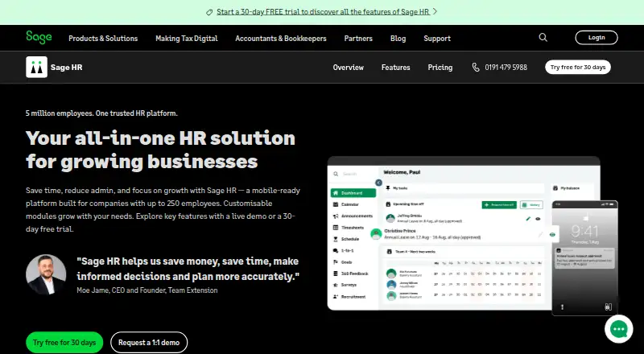
Task: Click '5 million employees. One trusted HR platform.' text
Action: pyautogui.click(x=101, y=113)
